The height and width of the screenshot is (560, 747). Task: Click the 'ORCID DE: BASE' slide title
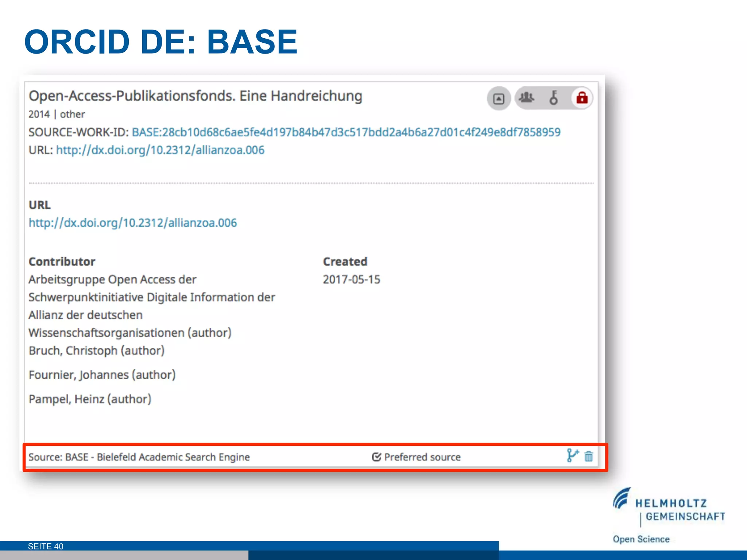(x=161, y=42)
